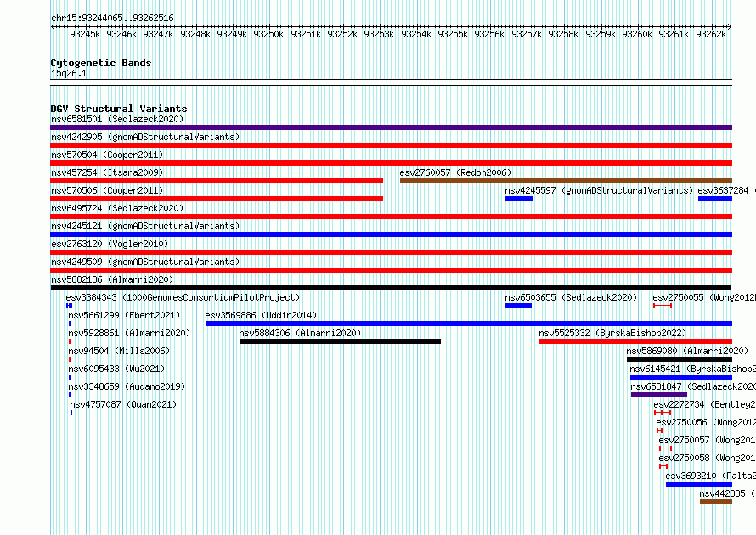Open nsv6495724 (Sedlazeck2020) label
Screen dimensions: 756x535
117,208
